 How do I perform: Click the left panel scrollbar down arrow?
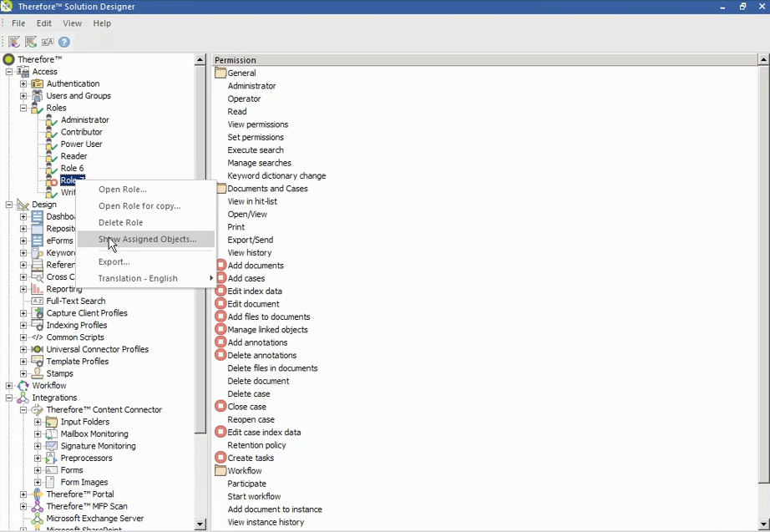pyautogui.click(x=200, y=524)
